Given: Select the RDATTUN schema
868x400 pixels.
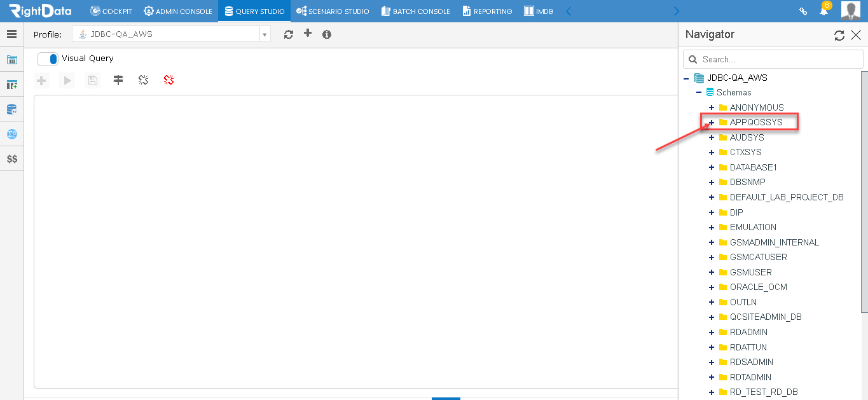Looking at the screenshot, I should 748,347.
